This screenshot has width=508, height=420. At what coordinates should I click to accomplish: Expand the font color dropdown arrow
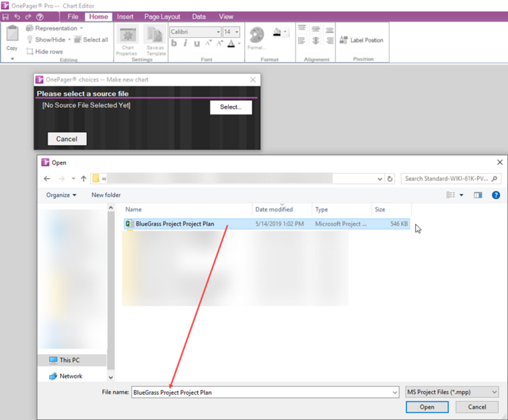pos(239,43)
